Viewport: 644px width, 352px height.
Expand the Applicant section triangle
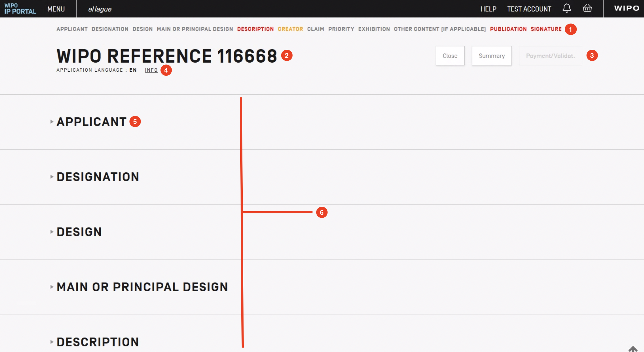click(52, 122)
